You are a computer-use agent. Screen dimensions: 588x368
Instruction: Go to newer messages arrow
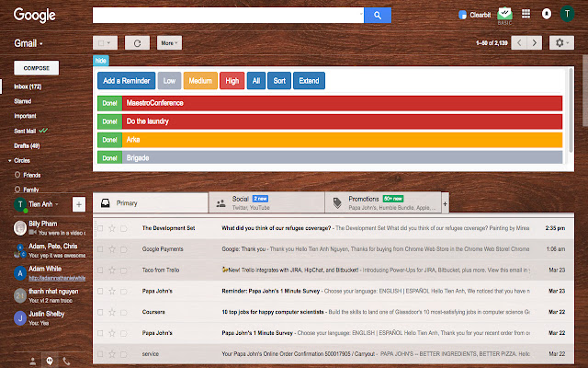(x=519, y=43)
